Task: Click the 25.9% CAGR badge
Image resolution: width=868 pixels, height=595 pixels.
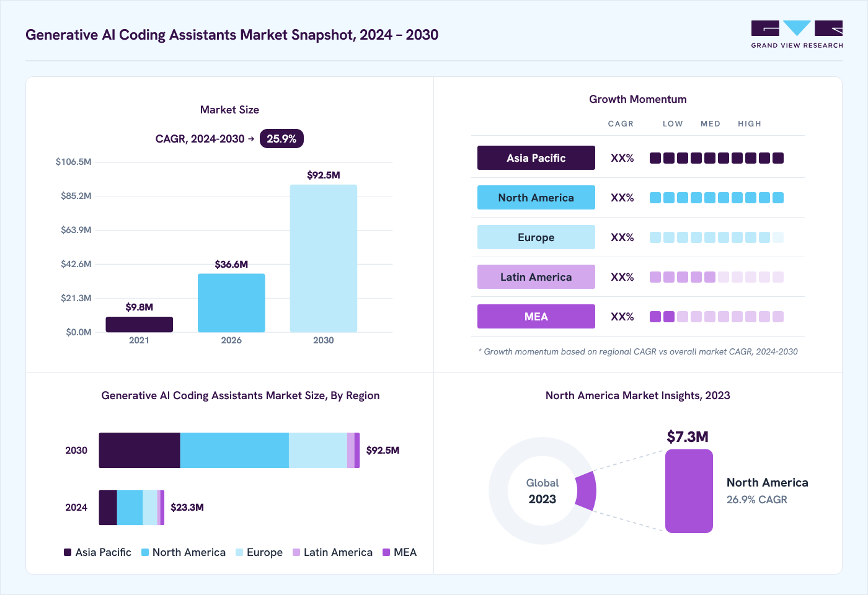Action: [281, 139]
